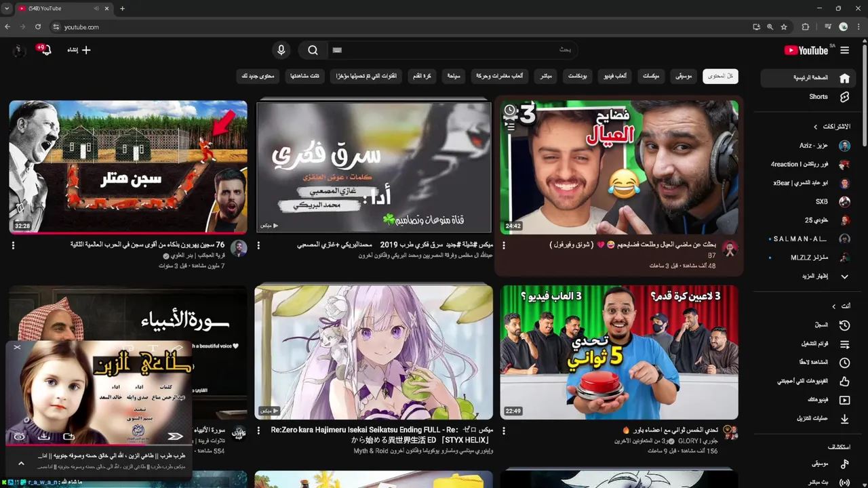The width and height of the screenshot is (868, 488).
Task: Expand the subscriptions list with إظهار المزيد
Action: (x=807, y=277)
